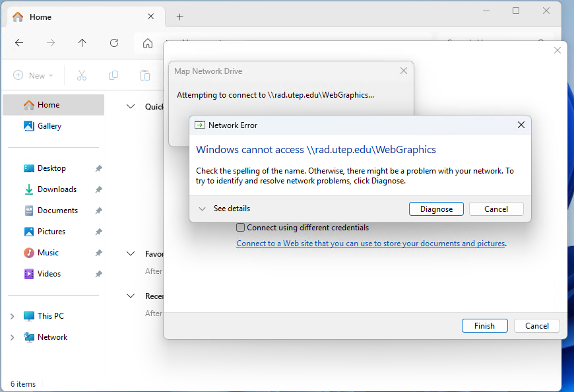Open the Connect to a Web site link
The height and width of the screenshot is (392, 574).
371,244
